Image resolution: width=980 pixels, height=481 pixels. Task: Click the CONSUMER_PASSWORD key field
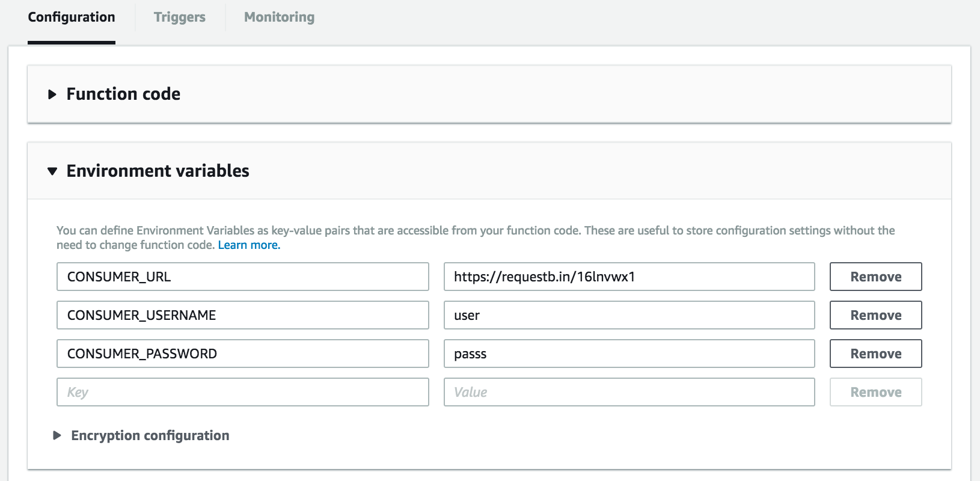(x=242, y=354)
